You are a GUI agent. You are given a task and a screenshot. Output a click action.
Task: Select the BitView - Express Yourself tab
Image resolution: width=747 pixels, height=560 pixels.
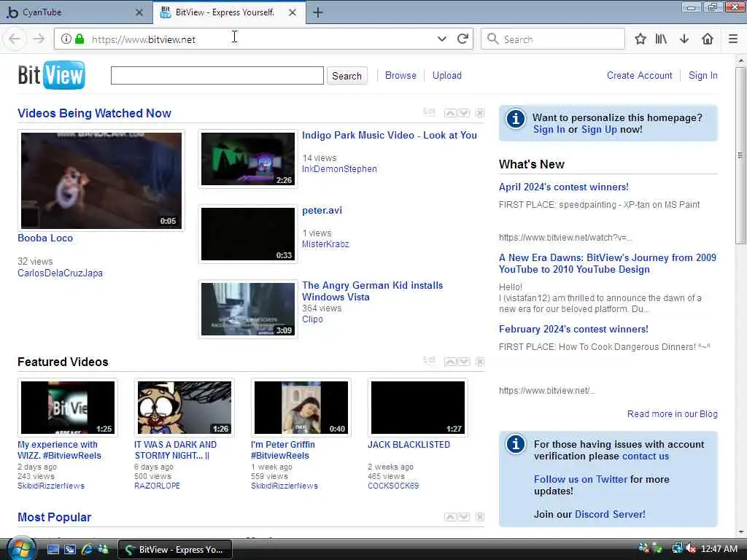coord(230,12)
